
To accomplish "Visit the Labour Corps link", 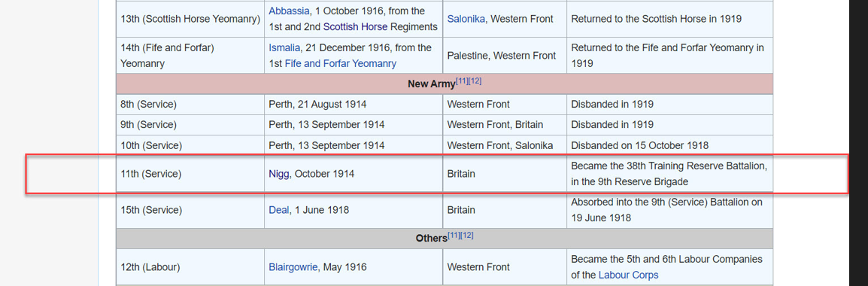I will click(628, 275).
